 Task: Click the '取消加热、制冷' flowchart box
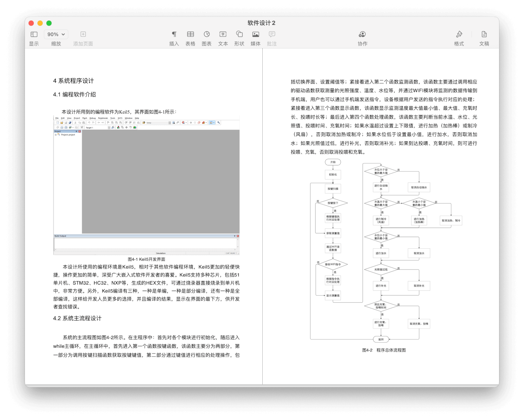click(x=451, y=220)
